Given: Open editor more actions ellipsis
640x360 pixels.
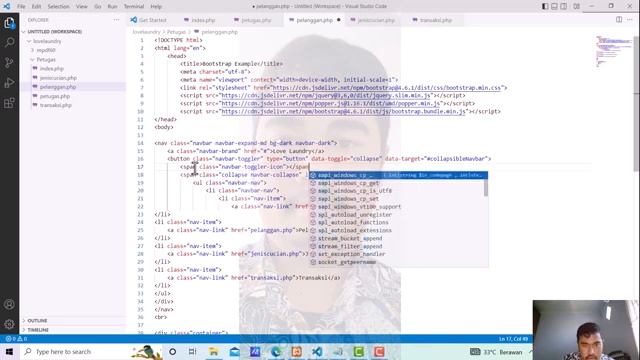Looking at the screenshot, I should click(630, 20).
